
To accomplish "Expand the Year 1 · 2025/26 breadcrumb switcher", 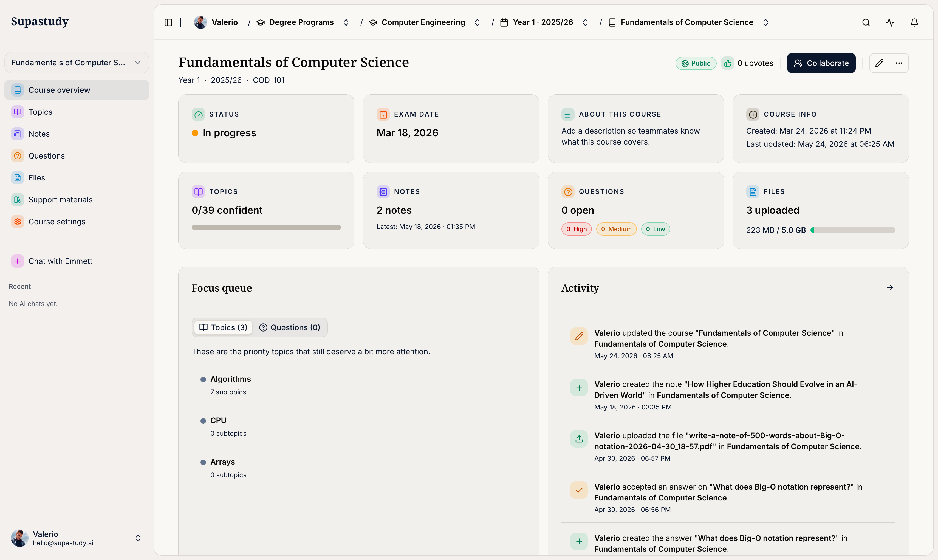I will point(585,22).
